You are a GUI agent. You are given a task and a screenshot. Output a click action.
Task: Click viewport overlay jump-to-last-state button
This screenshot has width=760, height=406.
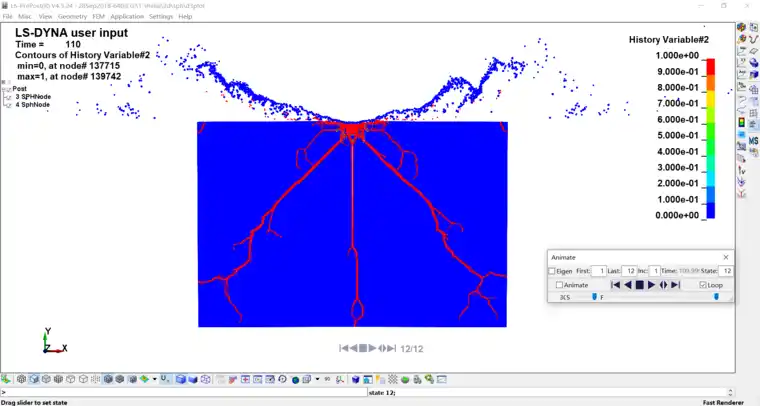(x=392, y=348)
